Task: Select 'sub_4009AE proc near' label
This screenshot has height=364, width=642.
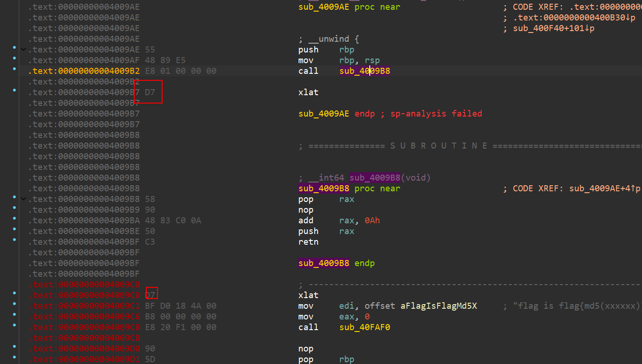Action: 349,7
